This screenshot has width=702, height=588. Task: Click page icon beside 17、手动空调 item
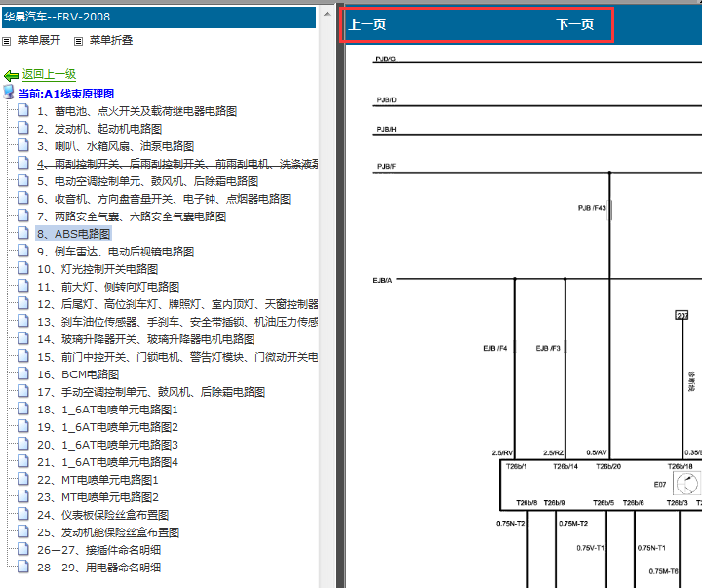(x=23, y=391)
